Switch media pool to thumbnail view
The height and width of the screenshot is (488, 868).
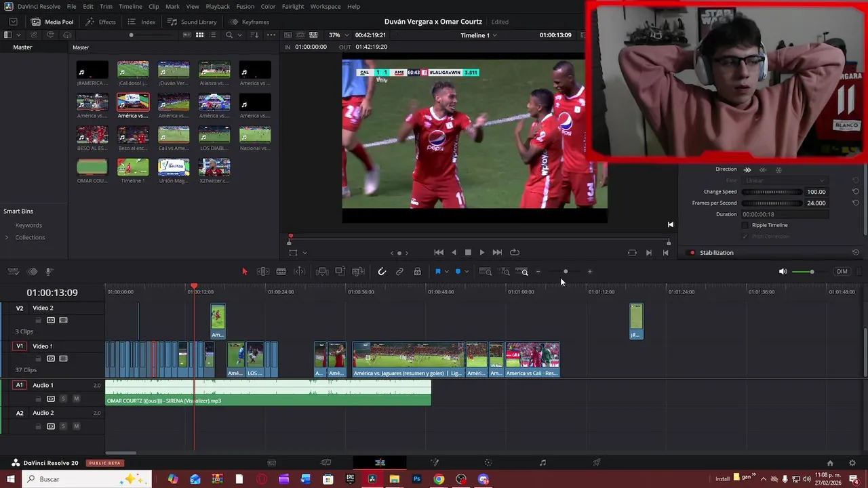click(x=199, y=35)
